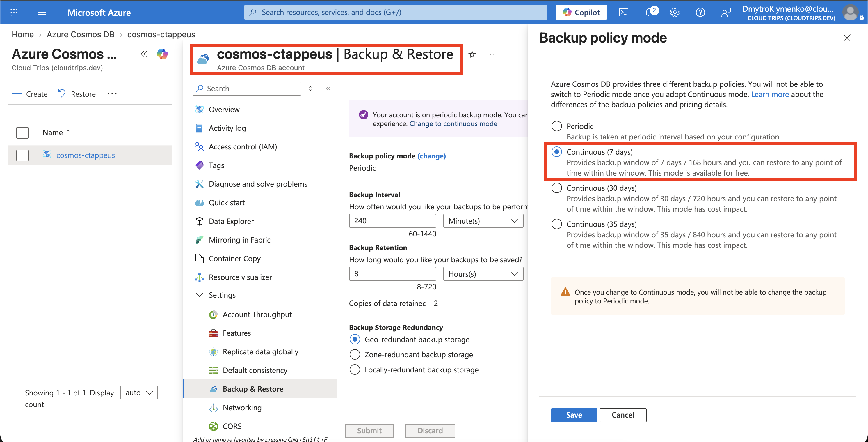Image resolution: width=868 pixels, height=442 pixels.
Task: Click the rocket icon in the periodic mode banner
Action: (363, 115)
